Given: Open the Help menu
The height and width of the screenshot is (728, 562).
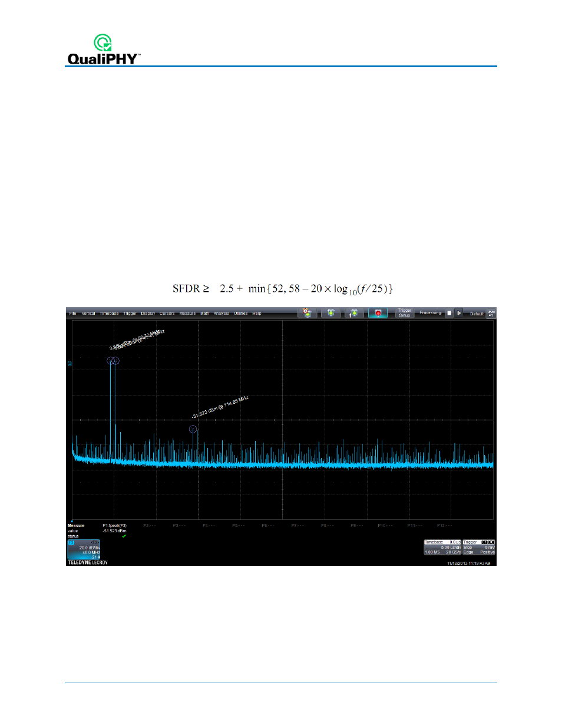Looking at the screenshot, I should tap(257, 314).
